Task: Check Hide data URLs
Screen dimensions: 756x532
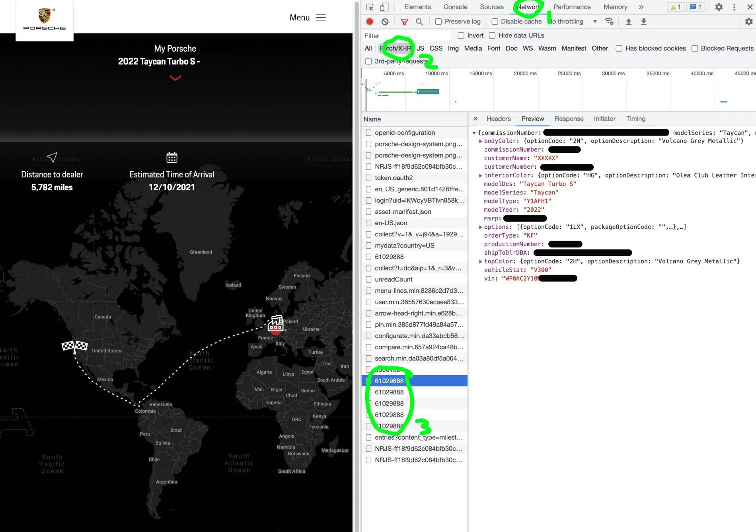Action: tap(492, 35)
